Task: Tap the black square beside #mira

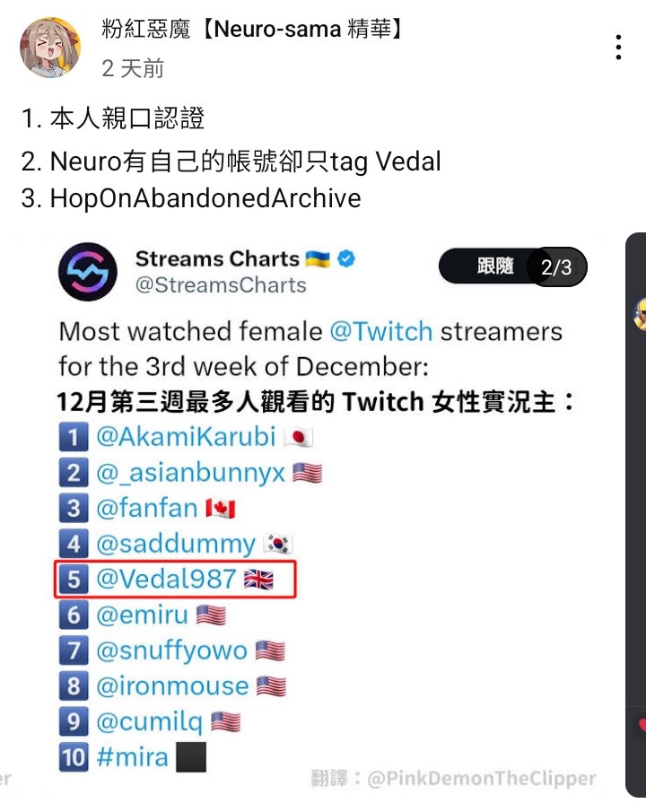Action: (x=191, y=757)
